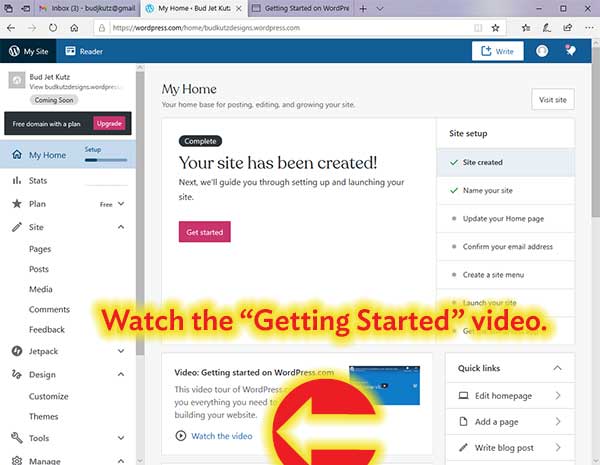
Task: Open Customize under Design
Action: tap(49, 396)
